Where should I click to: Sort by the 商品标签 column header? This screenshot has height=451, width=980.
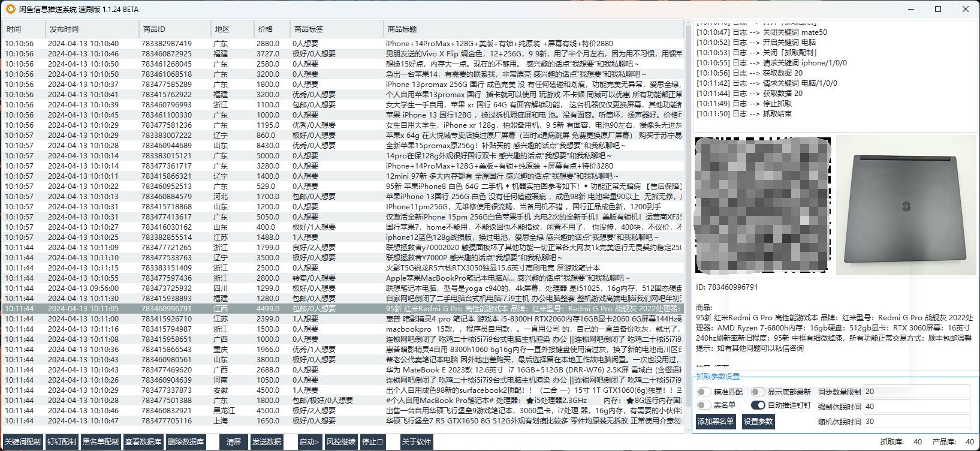click(x=337, y=29)
